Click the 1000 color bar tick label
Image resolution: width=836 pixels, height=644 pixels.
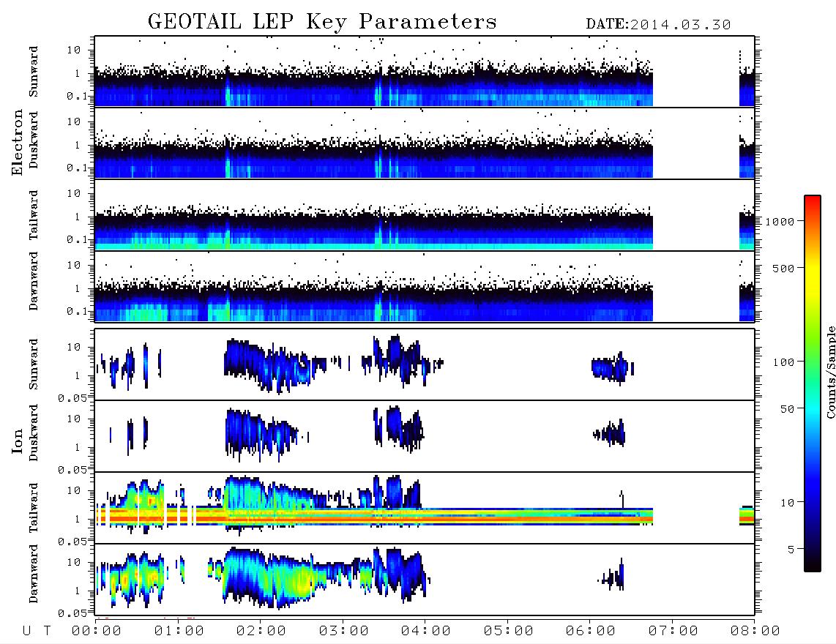click(780, 221)
